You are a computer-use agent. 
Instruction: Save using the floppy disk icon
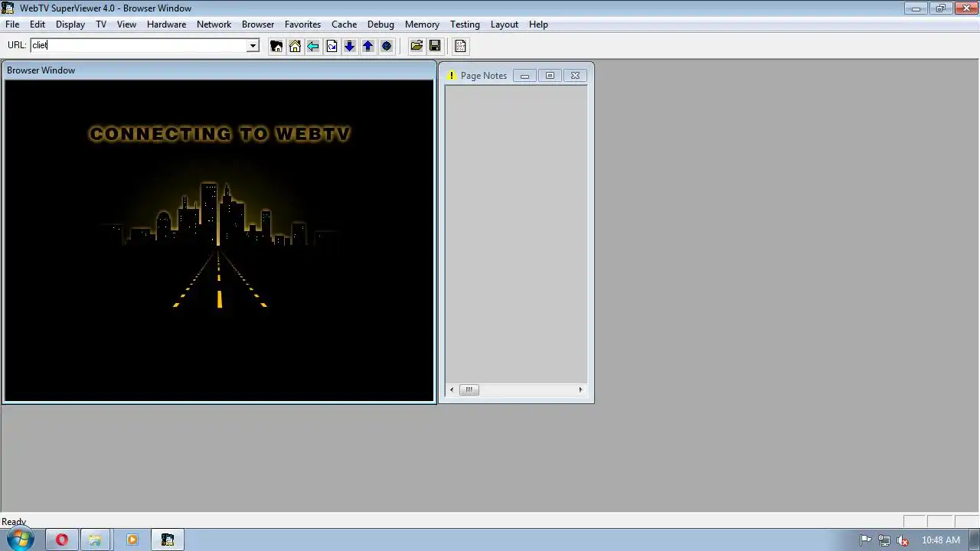(x=435, y=46)
